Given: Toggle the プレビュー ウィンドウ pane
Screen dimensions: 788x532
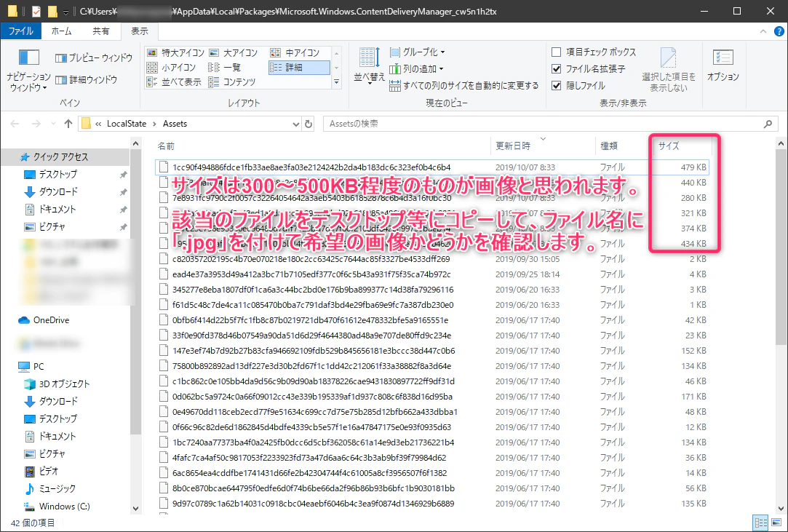Looking at the screenshot, I should point(94,57).
